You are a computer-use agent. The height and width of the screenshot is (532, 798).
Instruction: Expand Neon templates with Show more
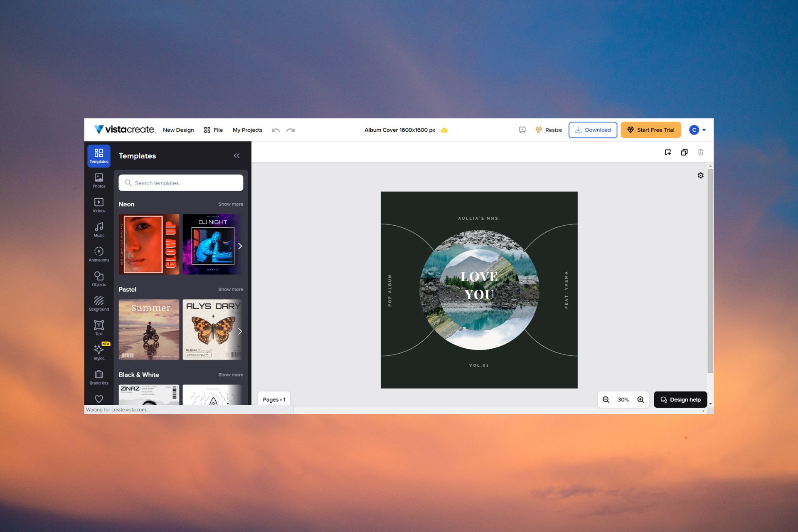(230, 204)
